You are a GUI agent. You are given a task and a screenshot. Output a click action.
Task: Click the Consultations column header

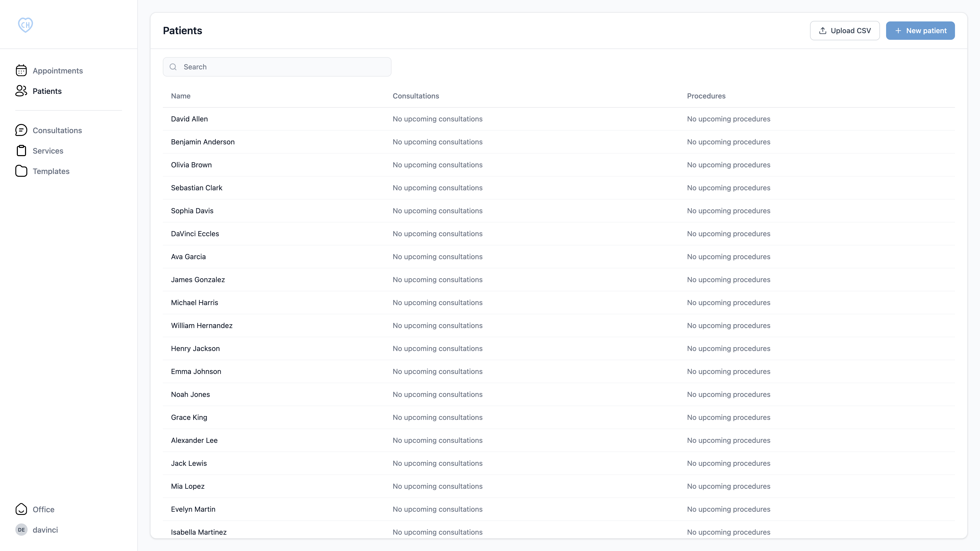click(415, 96)
